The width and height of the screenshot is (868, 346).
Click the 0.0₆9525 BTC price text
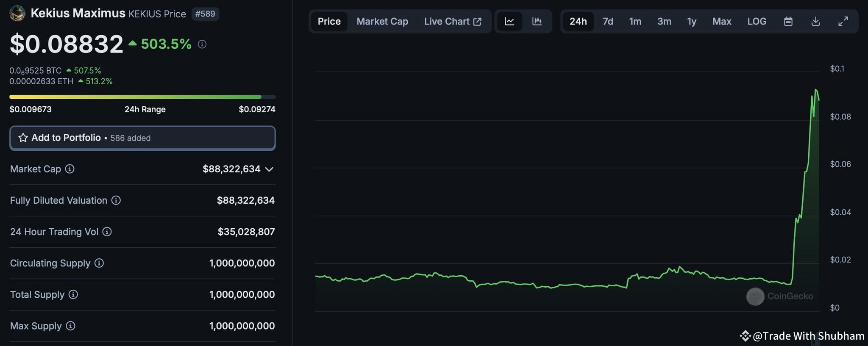tap(36, 71)
